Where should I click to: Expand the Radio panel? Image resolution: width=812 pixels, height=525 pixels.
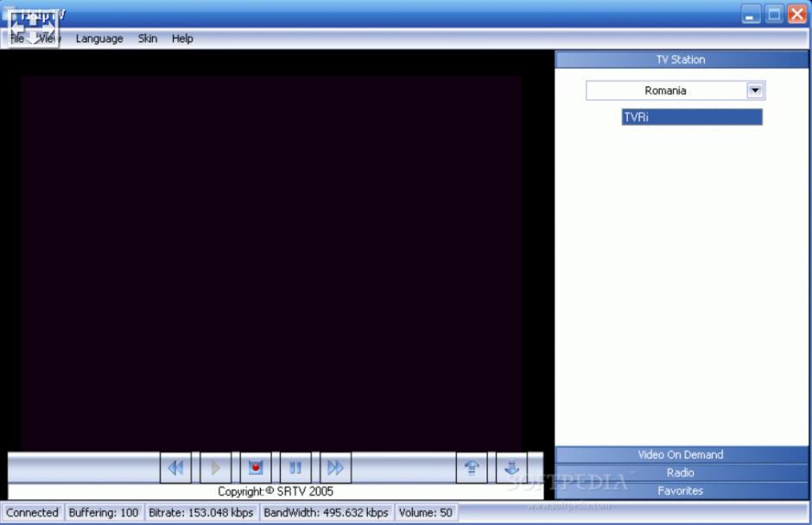point(681,473)
